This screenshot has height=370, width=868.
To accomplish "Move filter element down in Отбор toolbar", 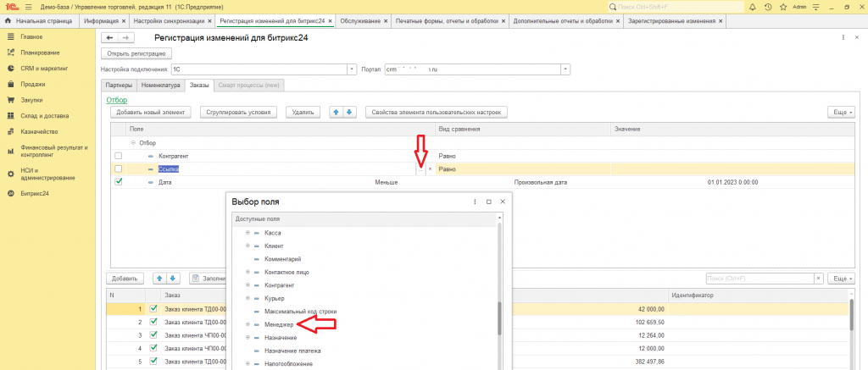I will (x=348, y=113).
